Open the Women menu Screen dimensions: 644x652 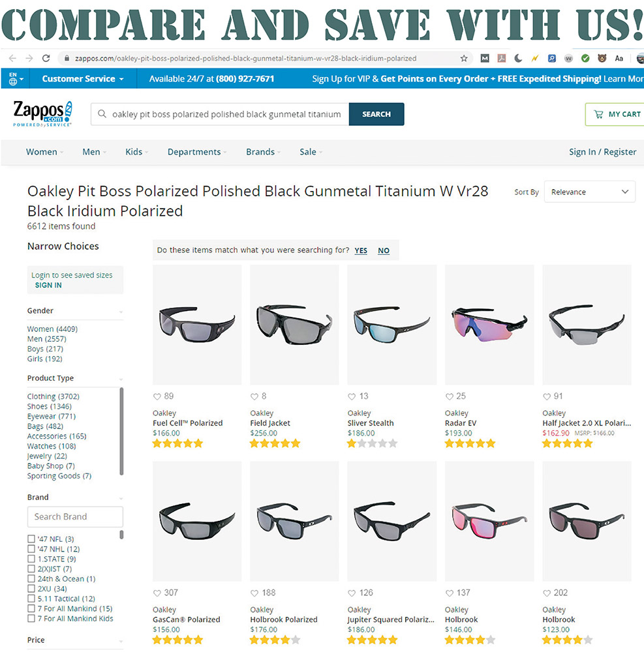tap(41, 151)
